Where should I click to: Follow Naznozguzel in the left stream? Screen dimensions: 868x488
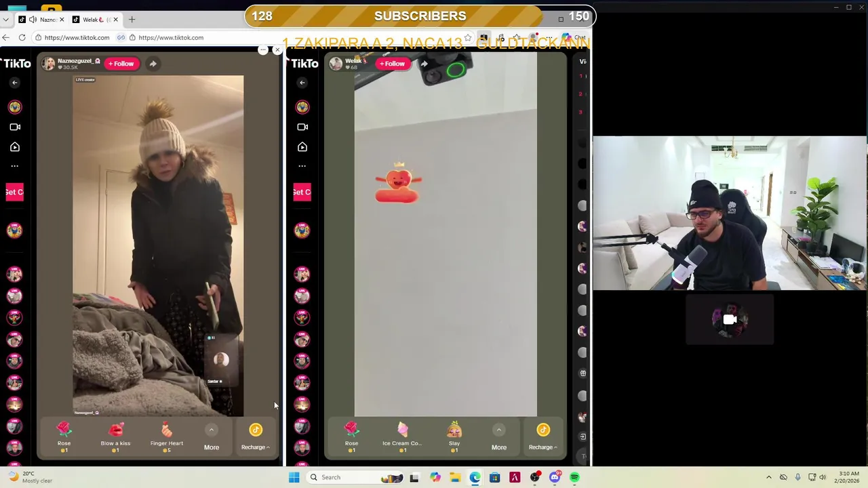[x=122, y=64]
